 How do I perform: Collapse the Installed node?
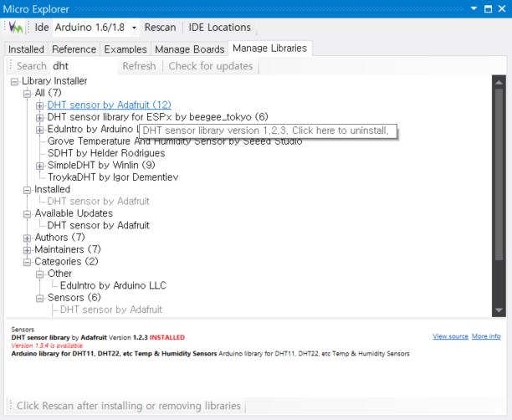pos(28,190)
